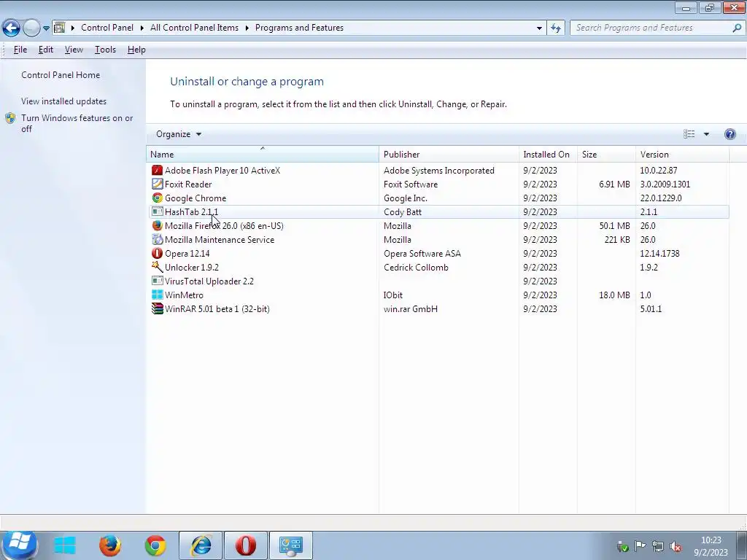Click the Action Center flag tray icon

[640, 546]
